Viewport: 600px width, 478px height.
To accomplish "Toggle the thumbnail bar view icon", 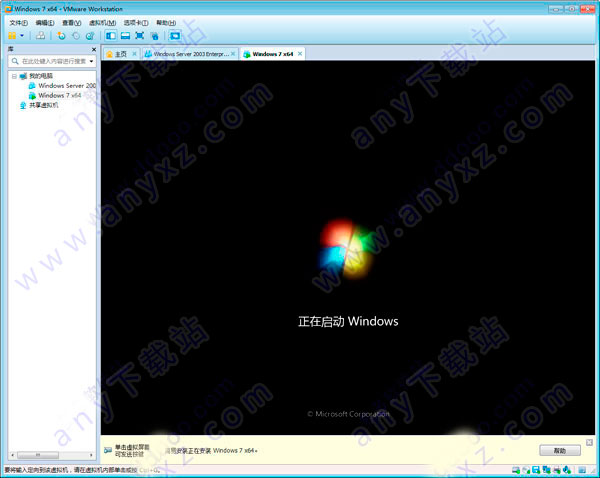I will pos(126,36).
